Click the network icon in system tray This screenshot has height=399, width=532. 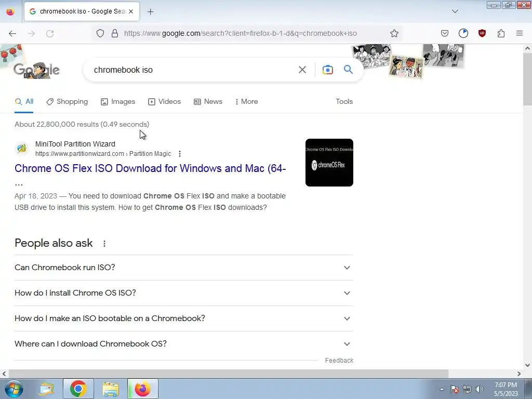pos(467,389)
